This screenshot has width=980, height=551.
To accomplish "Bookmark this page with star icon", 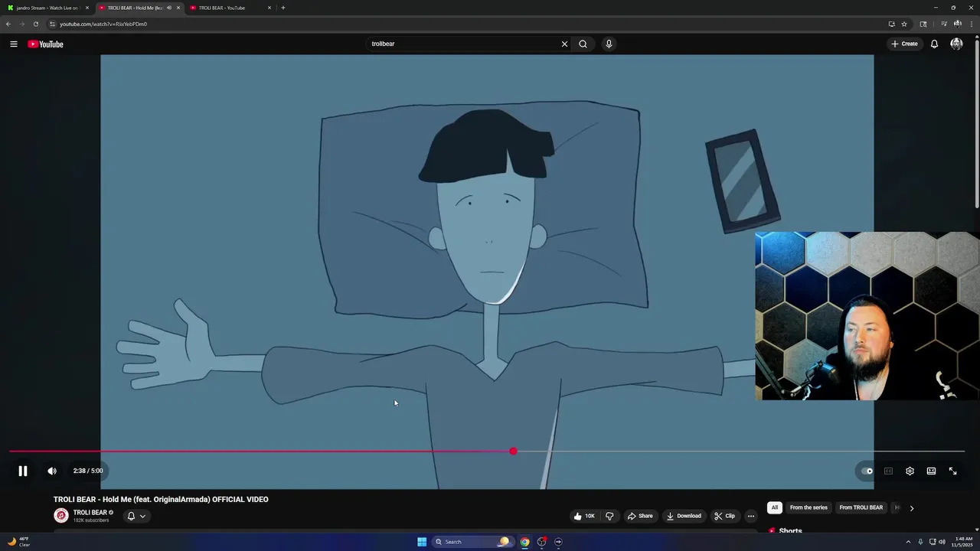I will 904,24.
